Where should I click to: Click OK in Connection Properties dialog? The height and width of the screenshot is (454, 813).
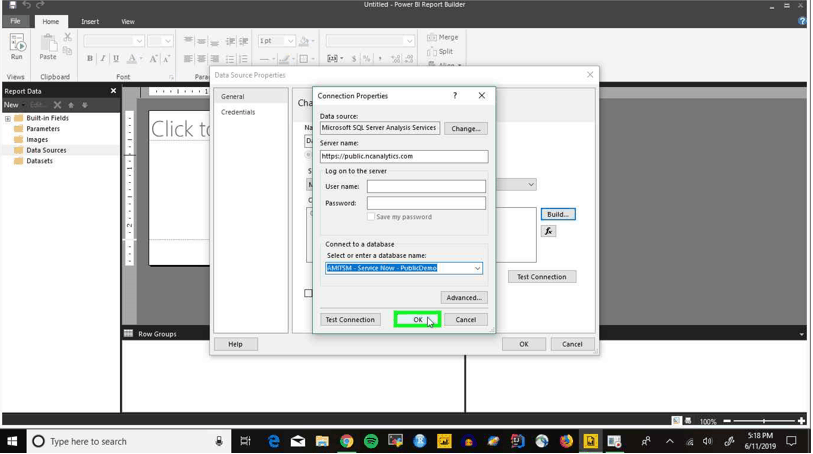coord(417,319)
